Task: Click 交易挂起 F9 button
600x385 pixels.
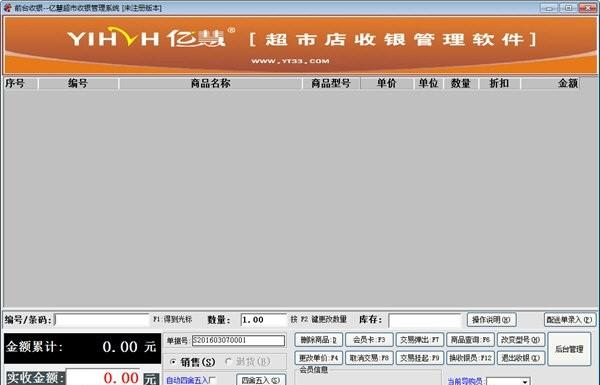Action: (x=419, y=358)
